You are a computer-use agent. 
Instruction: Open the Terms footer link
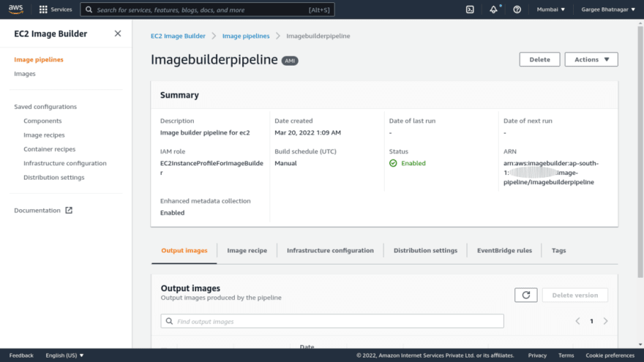[566, 355]
